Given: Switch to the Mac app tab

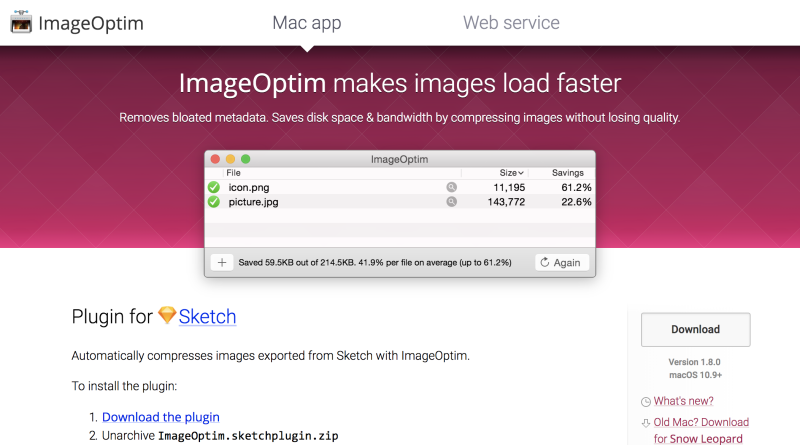Looking at the screenshot, I should [307, 23].
